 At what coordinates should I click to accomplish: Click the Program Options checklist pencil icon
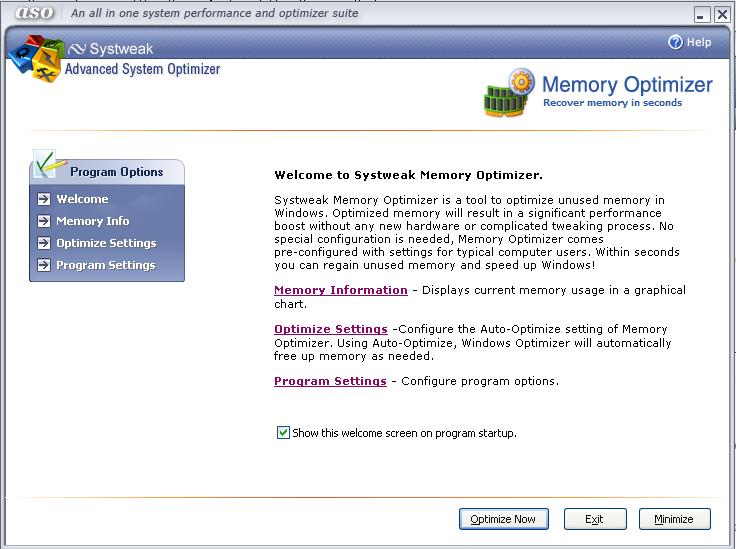(x=49, y=165)
